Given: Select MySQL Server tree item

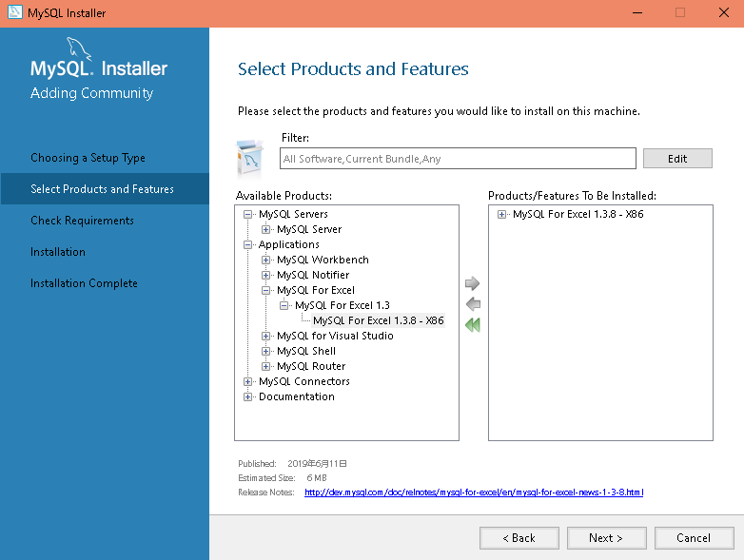Looking at the screenshot, I should [309, 229].
